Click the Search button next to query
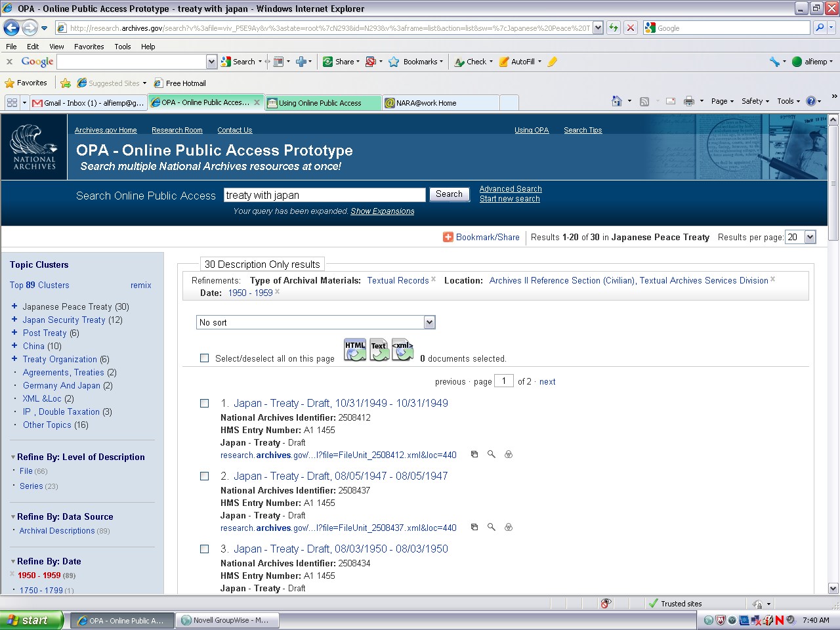The height and width of the screenshot is (630, 840). pyautogui.click(x=449, y=194)
